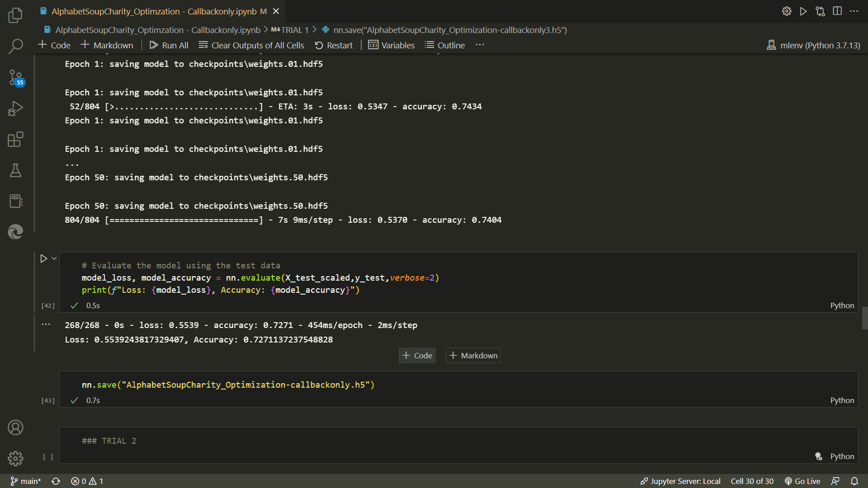Click Go Live in status bar
This screenshot has width=868, height=488.
click(x=802, y=481)
